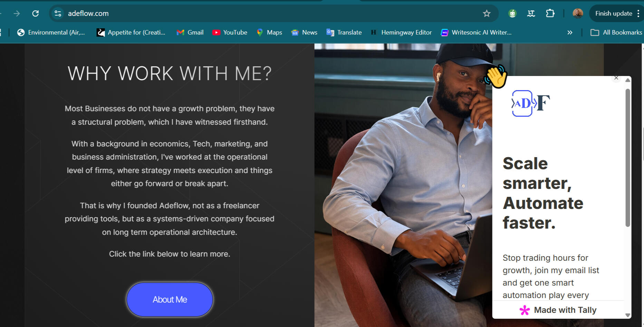Click the Made with Tally badge

coord(558,310)
